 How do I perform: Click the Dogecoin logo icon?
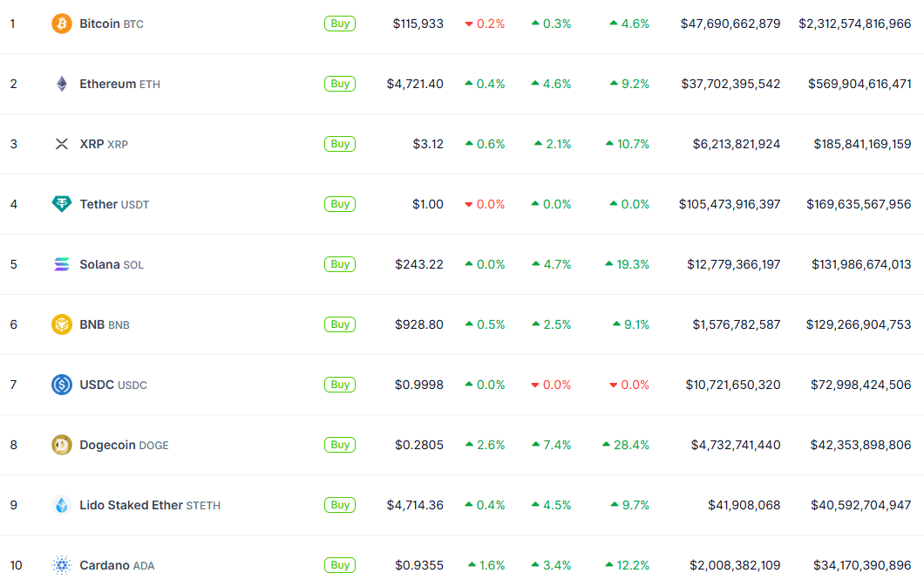coord(61,445)
